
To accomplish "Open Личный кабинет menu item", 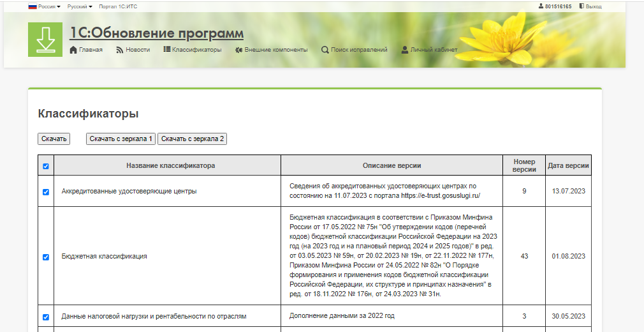I will click(434, 50).
